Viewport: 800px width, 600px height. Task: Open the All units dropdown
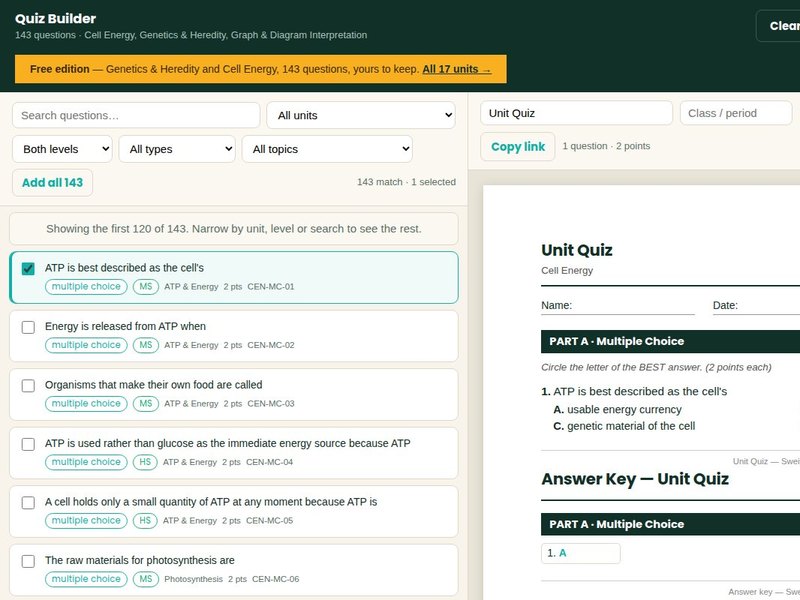click(361, 115)
